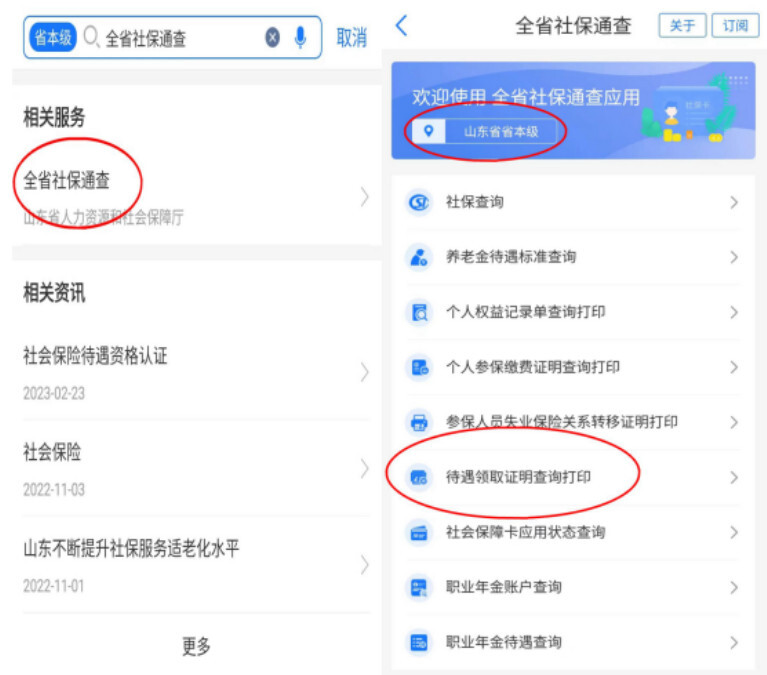Open 待遇领取证明查询打印 row chevron
The height and width of the screenshot is (675, 767).
pos(733,478)
